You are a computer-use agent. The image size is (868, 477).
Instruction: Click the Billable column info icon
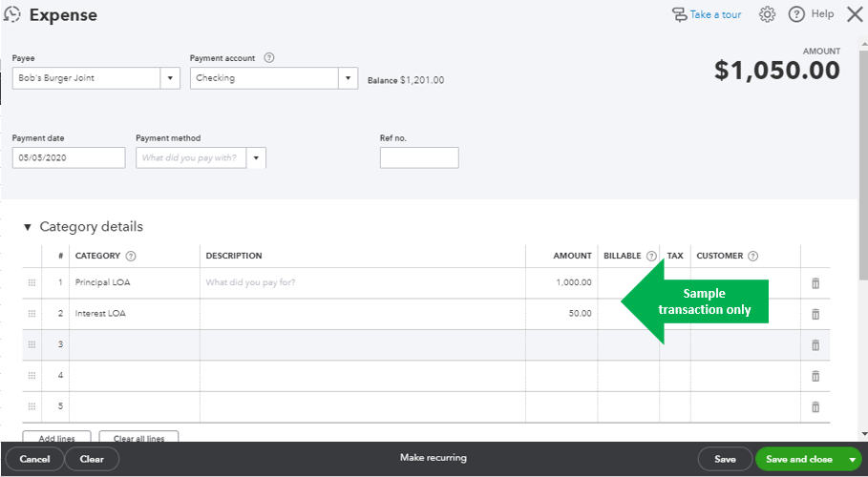(x=651, y=256)
